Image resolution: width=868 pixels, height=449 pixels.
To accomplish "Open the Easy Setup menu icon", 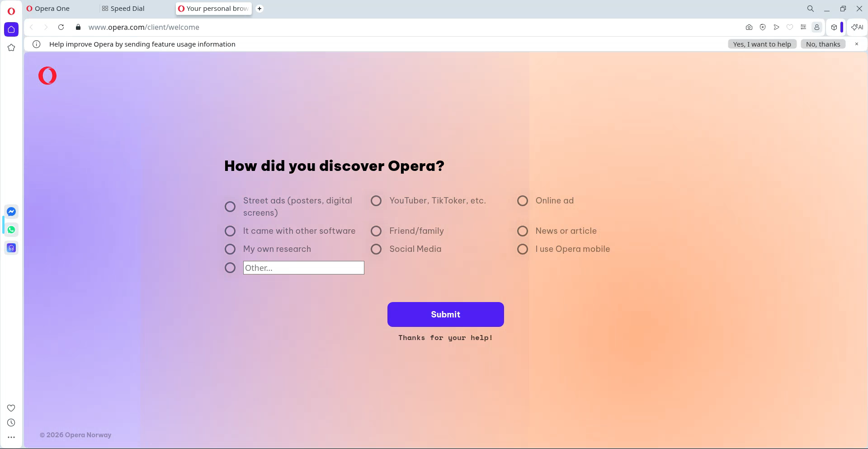I will [803, 27].
